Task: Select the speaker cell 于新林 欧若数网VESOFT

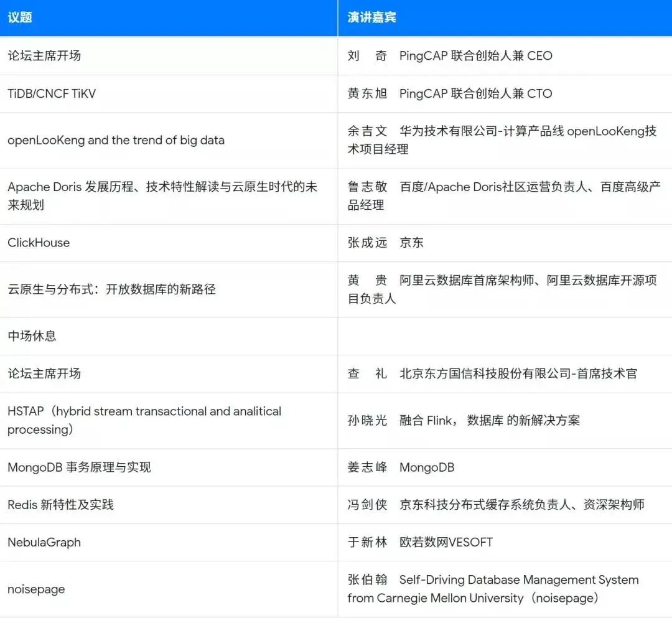Action: tap(505, 542)
